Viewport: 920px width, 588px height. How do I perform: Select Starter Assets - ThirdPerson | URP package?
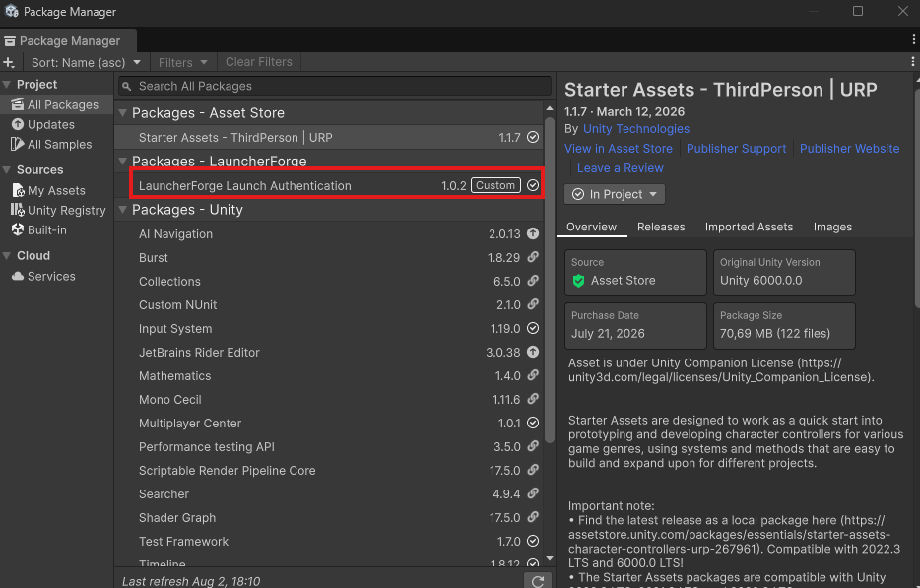click(329, 137)
